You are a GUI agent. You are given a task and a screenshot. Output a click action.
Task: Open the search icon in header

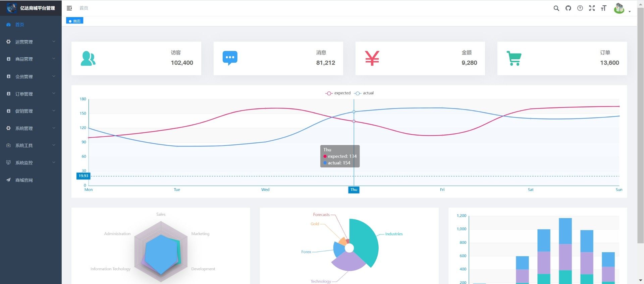556,8
